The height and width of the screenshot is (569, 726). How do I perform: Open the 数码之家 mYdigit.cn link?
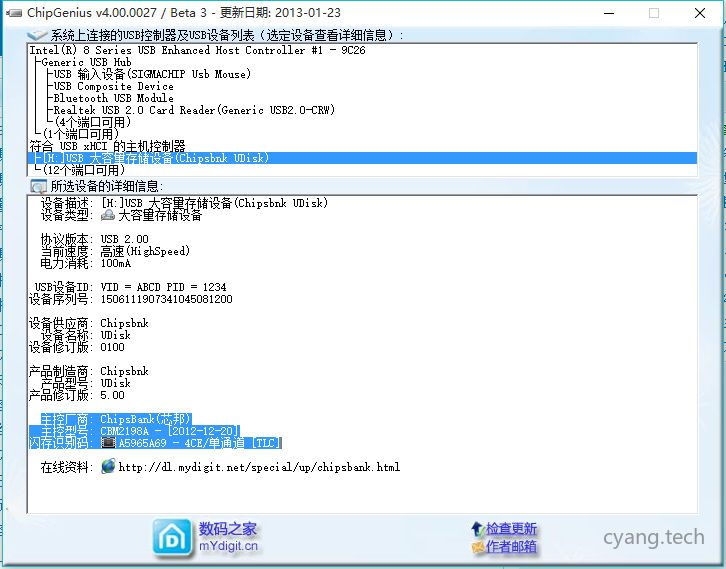pos(228,537)
